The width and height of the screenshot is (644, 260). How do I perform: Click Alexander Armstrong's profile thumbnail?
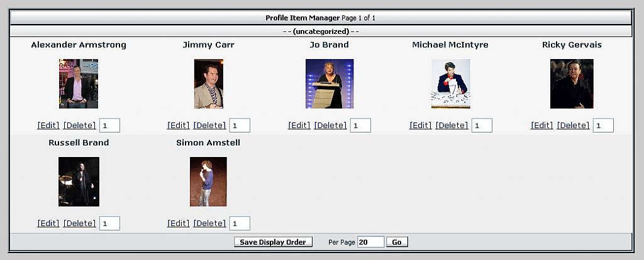79,84
